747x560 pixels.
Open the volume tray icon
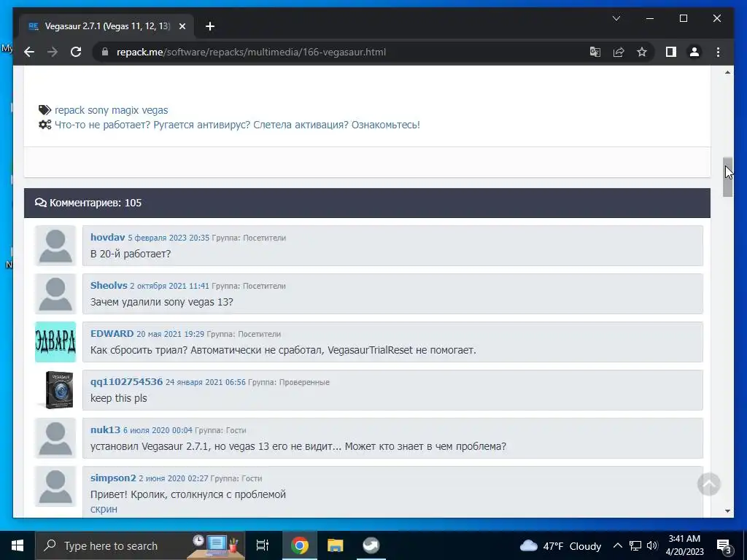pos(652,545)
